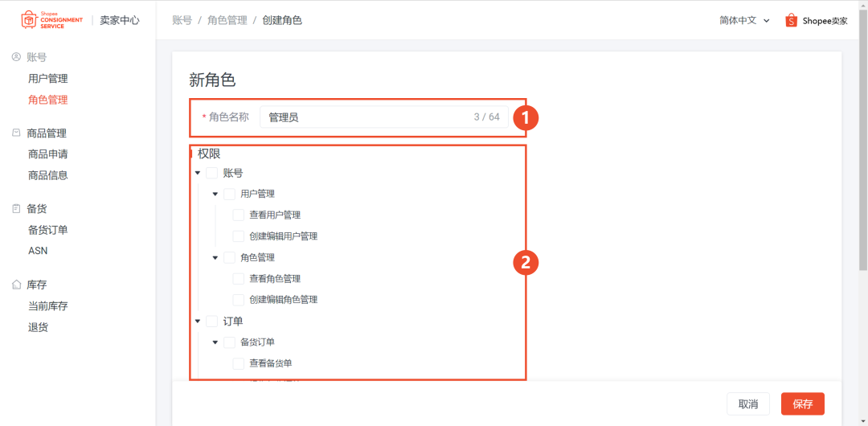The width and height of the screenshot is (868, 426).
Task: Enable the 查看用户管理 checkbox
Action: [x=239, y=215]
